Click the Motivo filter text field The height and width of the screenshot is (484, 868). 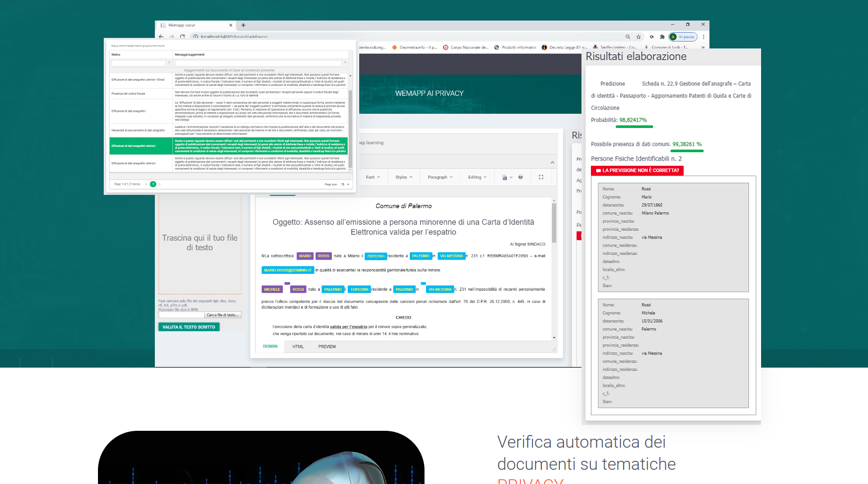pos(139,63)
